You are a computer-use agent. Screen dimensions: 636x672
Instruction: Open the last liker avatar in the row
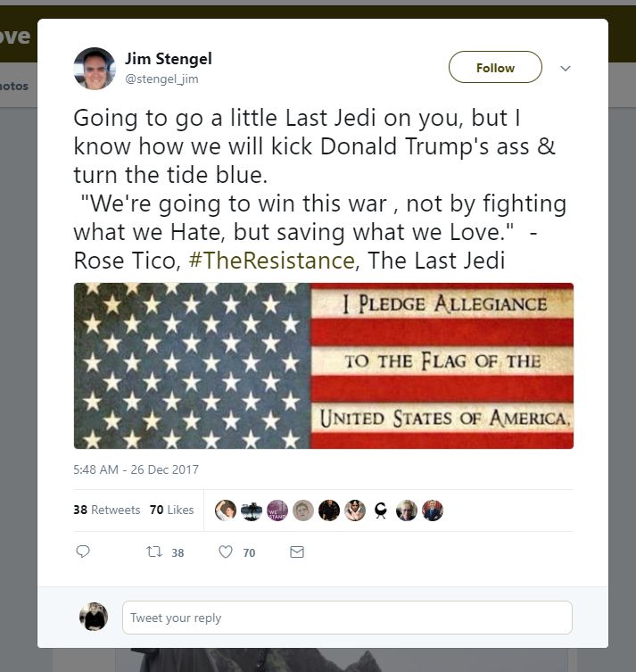coord(432,510)
